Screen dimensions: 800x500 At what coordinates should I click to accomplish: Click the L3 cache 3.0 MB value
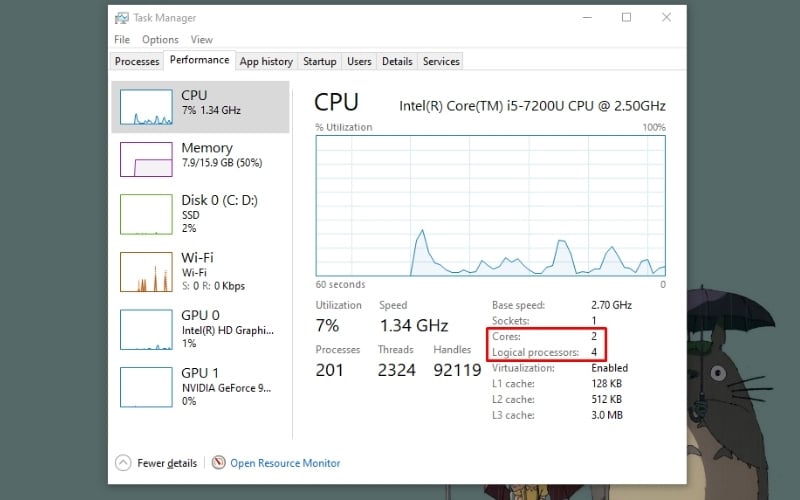(607, 415)
